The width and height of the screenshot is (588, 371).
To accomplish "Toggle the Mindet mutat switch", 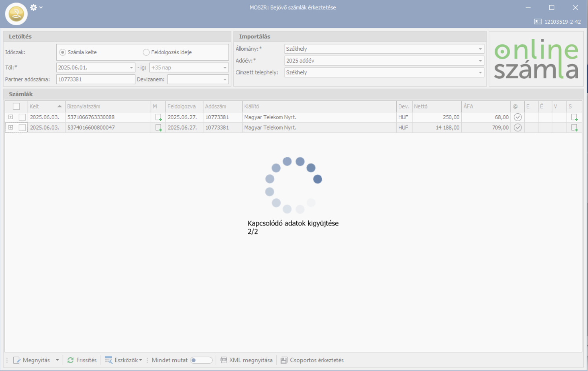I will pos(201,360).
